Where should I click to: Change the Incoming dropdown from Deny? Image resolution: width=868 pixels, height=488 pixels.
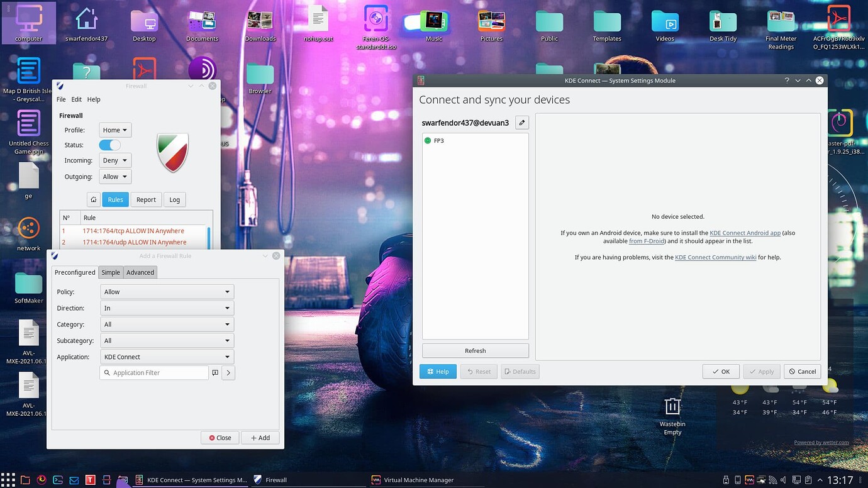click(x=114, y=160)
